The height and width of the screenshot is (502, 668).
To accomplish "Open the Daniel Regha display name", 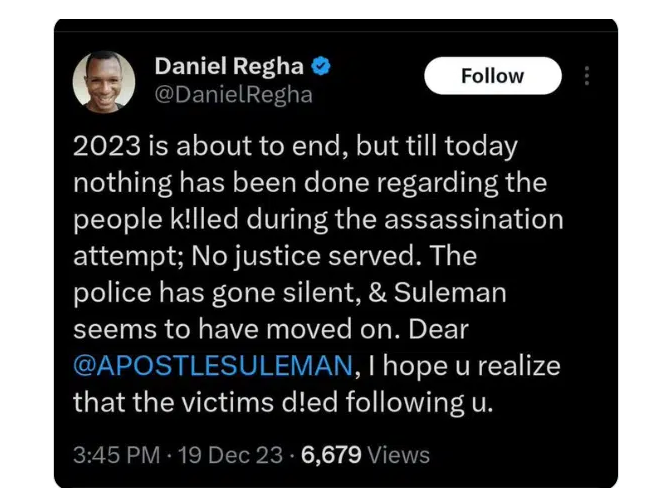I will [x=231, y=68].
